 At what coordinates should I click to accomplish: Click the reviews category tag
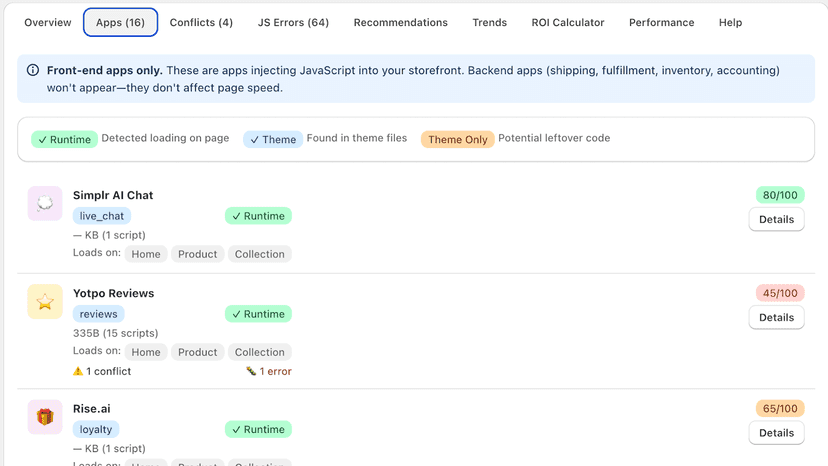pyautogui.click(x=99, y=314)
